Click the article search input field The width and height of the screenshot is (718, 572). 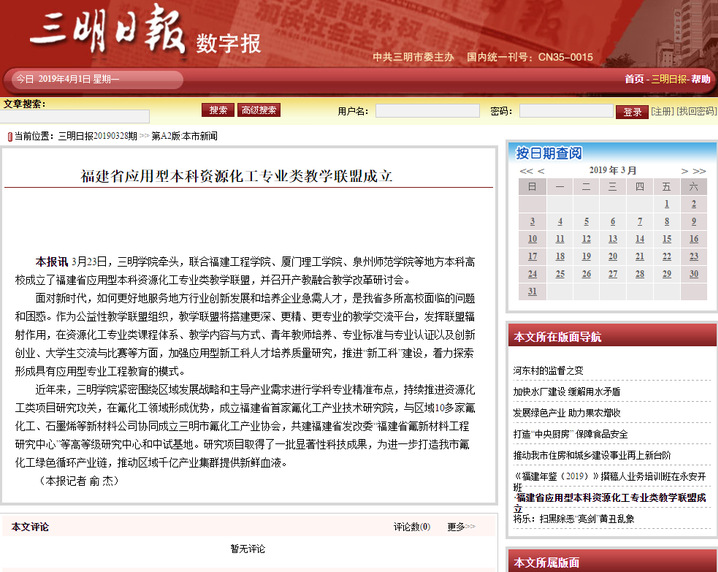[x=75, y=117]
